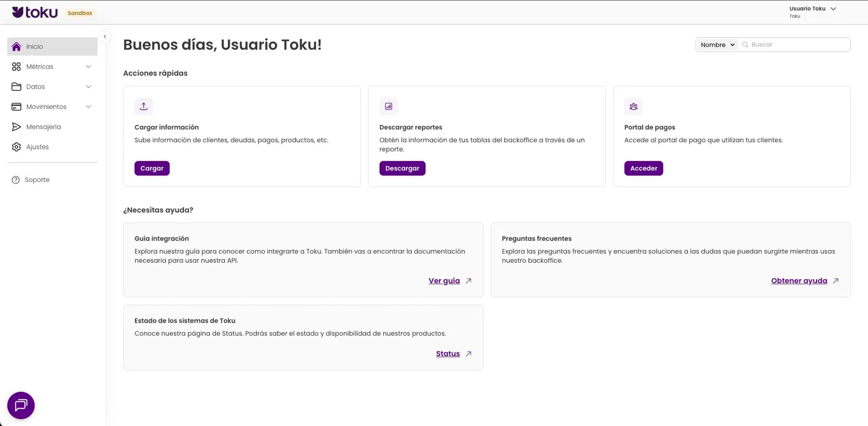Click the Sandbox environment badge
Image resolution: width=868 pixels, height=426 pixels.
(80, 13)
